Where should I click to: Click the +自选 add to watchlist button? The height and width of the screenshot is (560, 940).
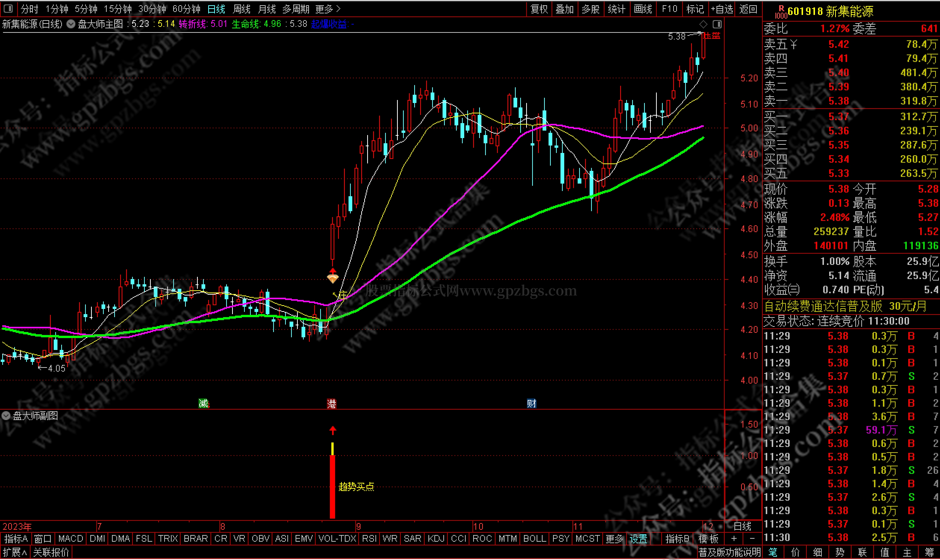tap(721, 9)
